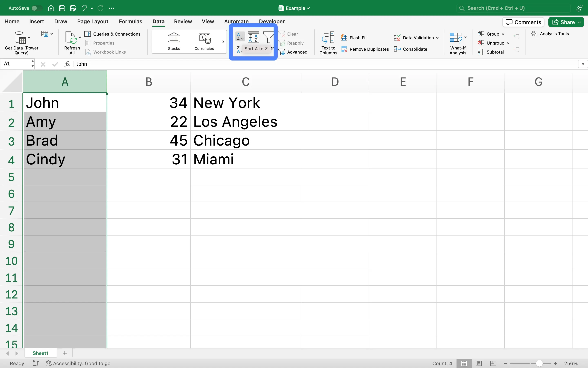This screenshot has width=588, height=368.
Task: Open the Ungroup dropdown arrow
Action: tap(508, 43)
